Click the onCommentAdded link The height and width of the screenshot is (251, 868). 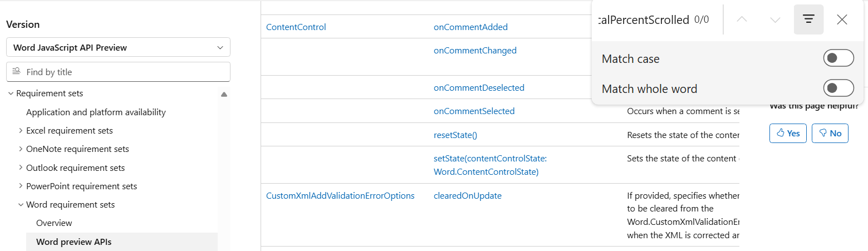point(470,27)
